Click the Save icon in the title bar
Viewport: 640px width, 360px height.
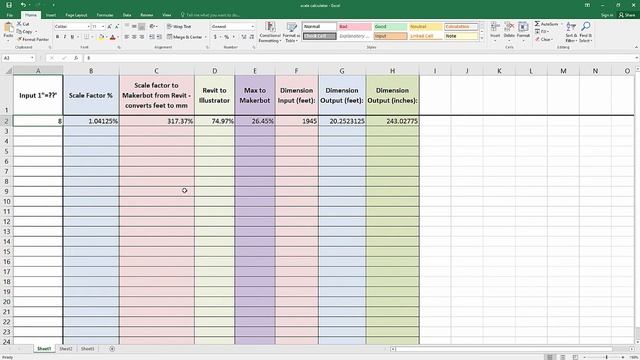click(x=9, y=5)
